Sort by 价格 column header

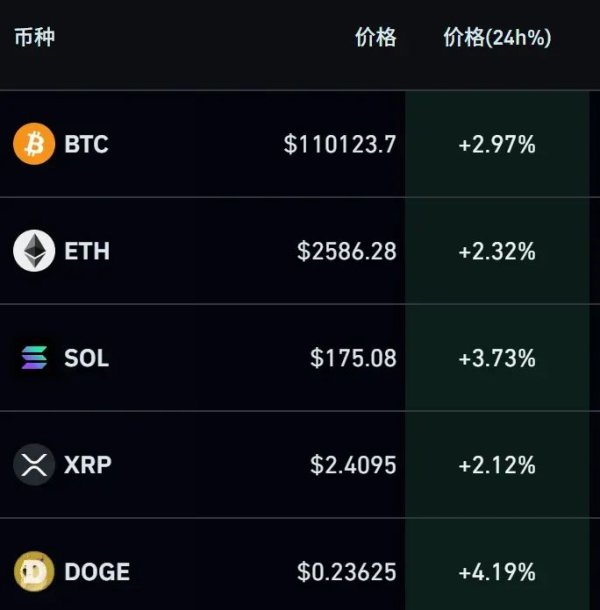tap(375, 37)
